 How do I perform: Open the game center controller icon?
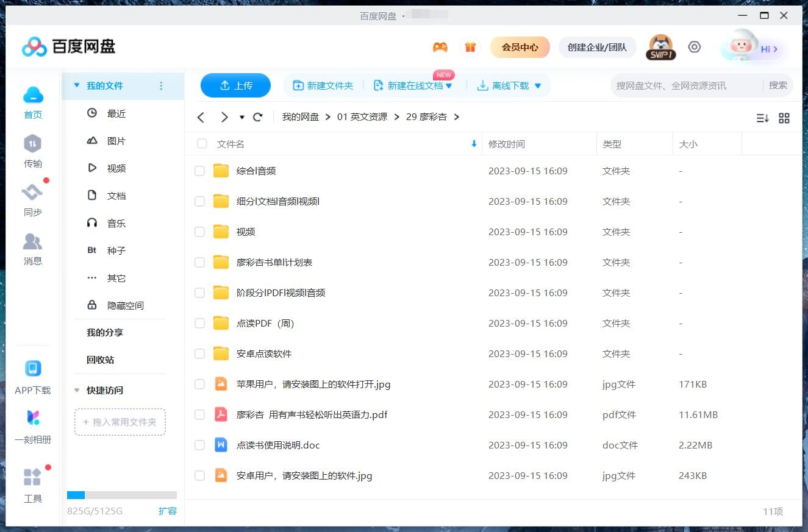coord(440,46)
